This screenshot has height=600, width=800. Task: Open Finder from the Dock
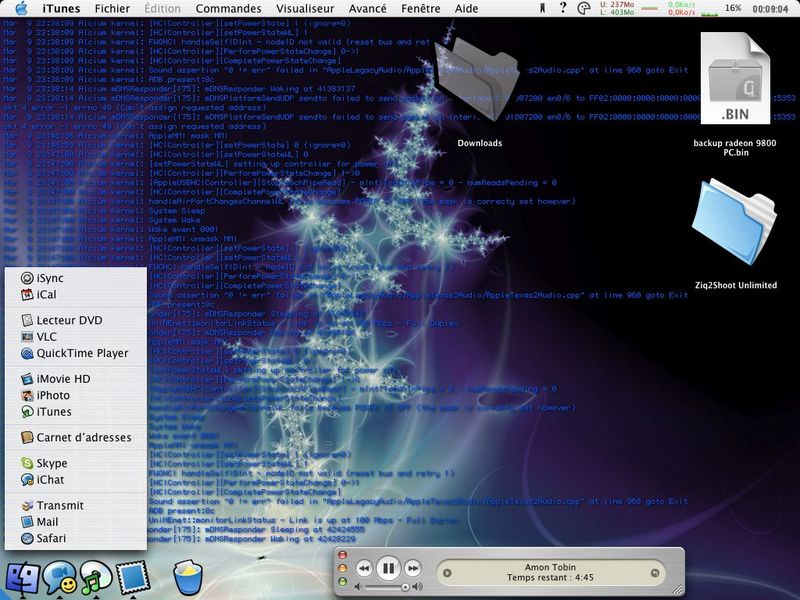(22, 579)
